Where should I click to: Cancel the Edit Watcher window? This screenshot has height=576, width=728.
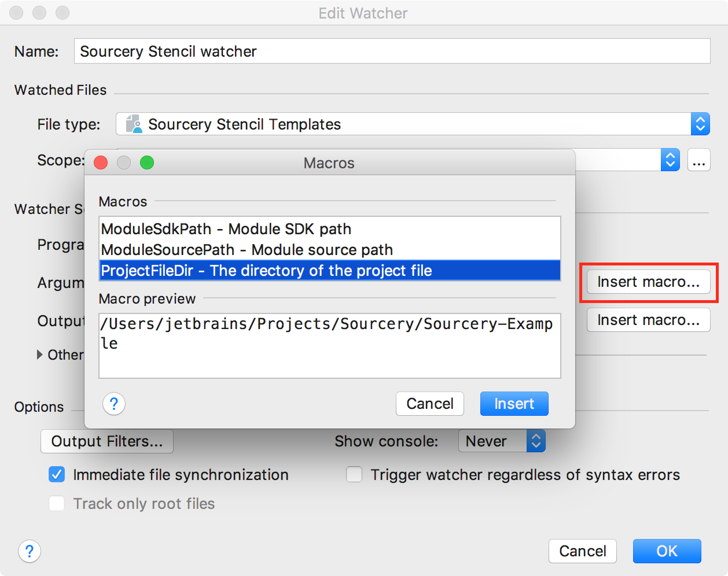tap(582, 551)
